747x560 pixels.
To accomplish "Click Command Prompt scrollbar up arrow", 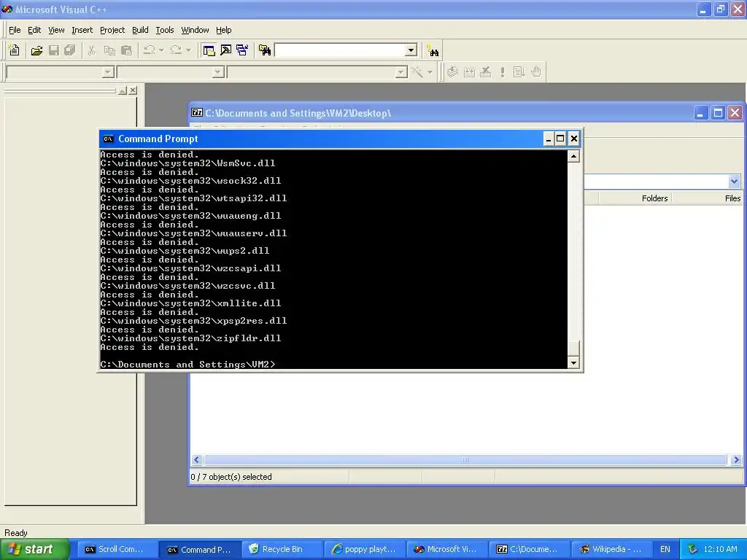I will 573,156.
